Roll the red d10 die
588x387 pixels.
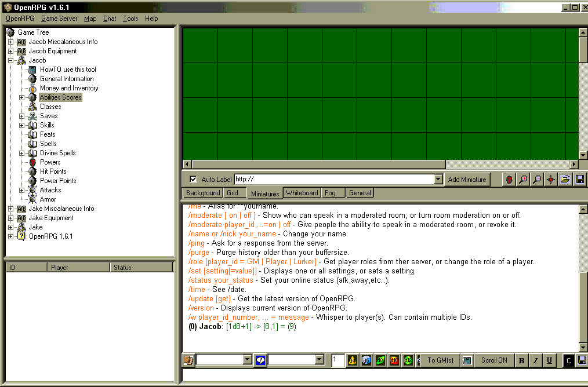click(x=394, y=360)
